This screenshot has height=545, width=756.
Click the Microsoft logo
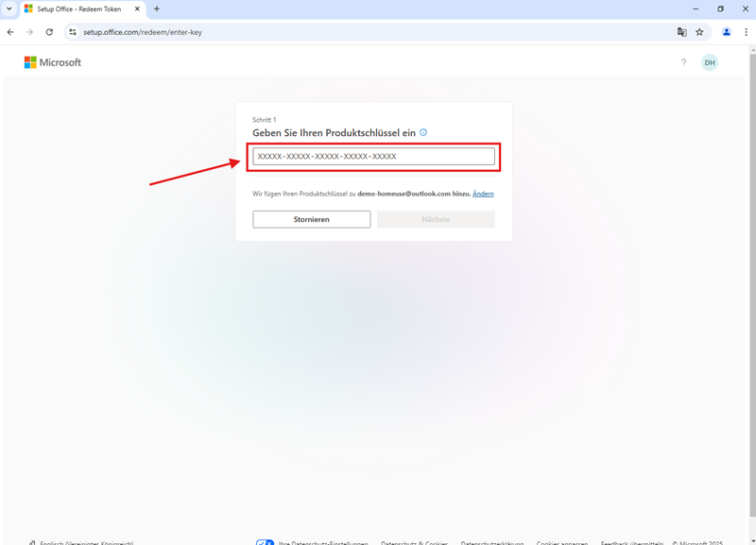click(x=53, y=62)
